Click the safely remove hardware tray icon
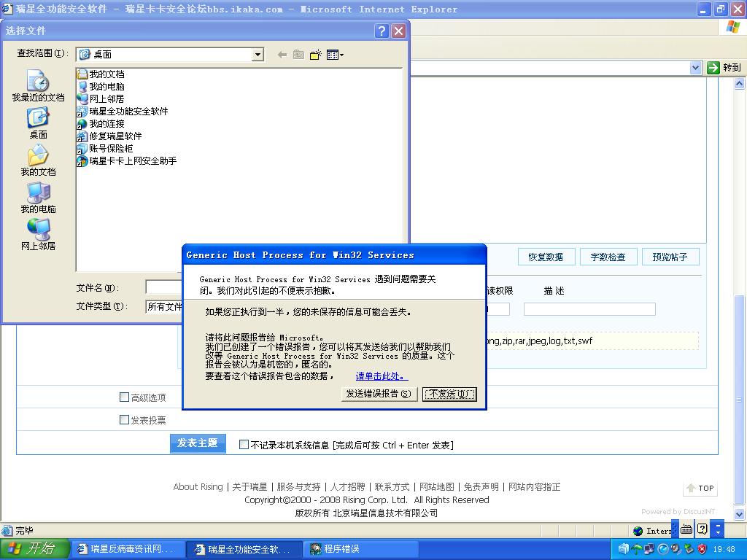 [689, 550]
